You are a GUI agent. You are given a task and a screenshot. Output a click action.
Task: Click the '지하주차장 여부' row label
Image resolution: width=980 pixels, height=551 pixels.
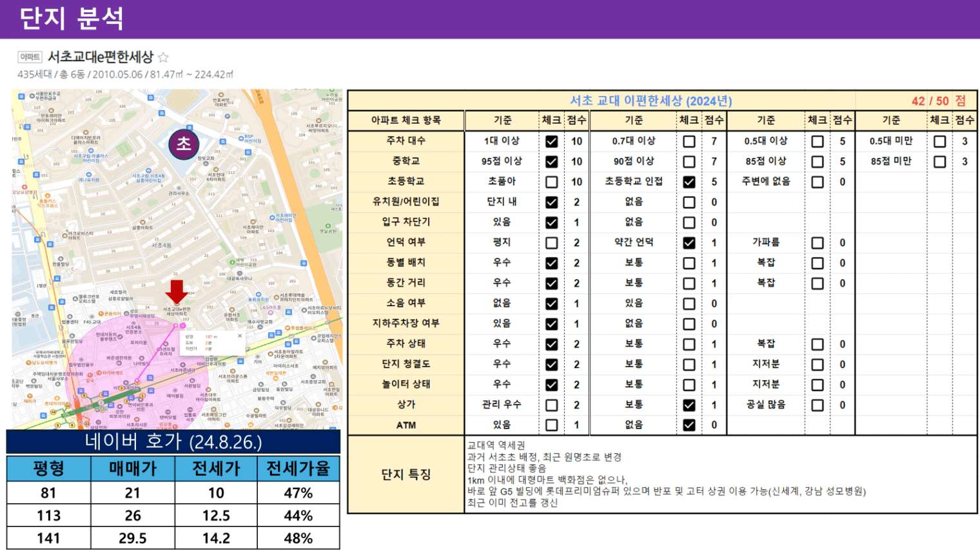point(406,324)
